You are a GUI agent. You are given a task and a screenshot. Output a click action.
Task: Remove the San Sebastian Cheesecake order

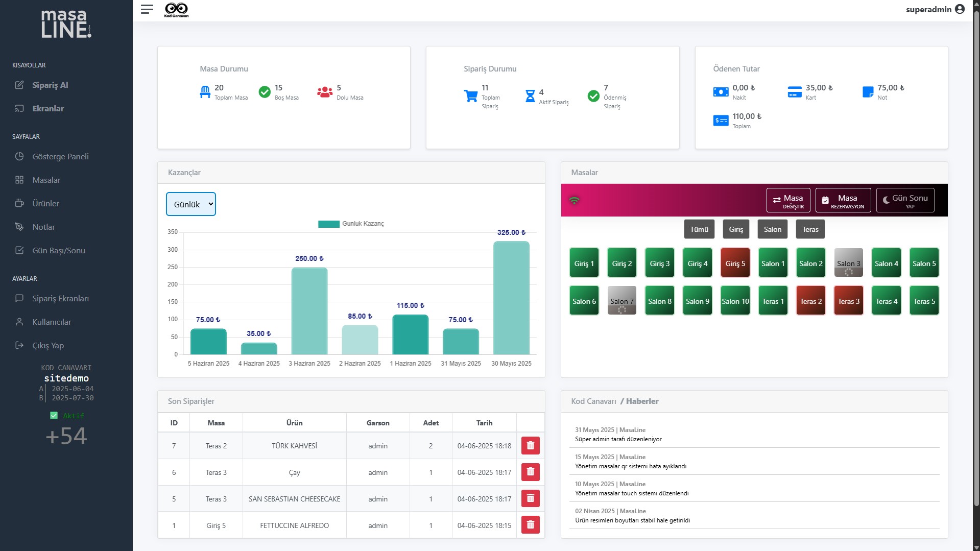coord(530,498)
